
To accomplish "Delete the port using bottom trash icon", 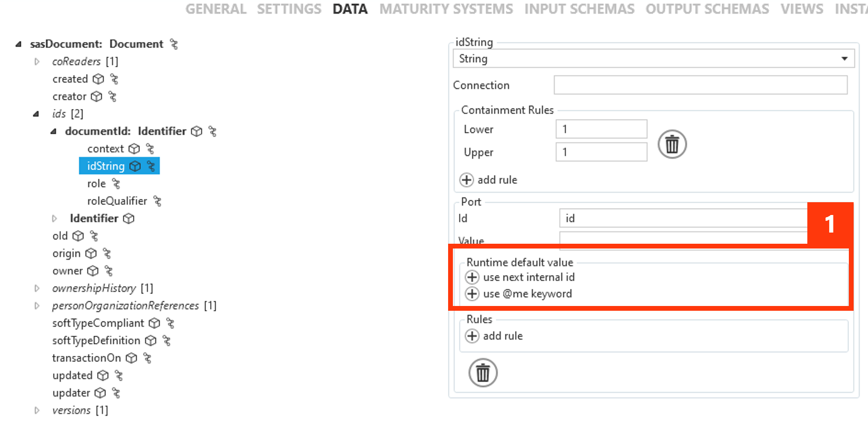I will 483,373.
